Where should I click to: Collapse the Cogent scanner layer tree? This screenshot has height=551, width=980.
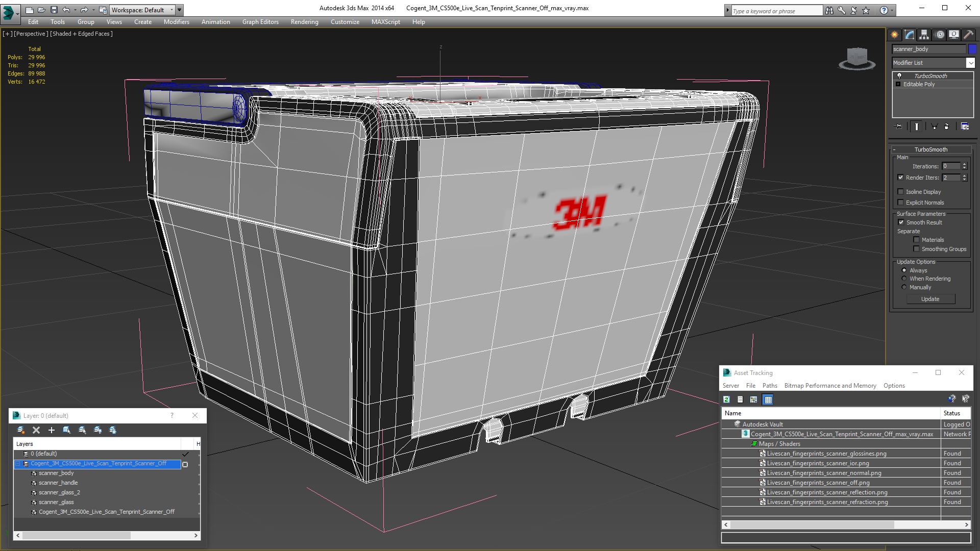tap(18, 463)
